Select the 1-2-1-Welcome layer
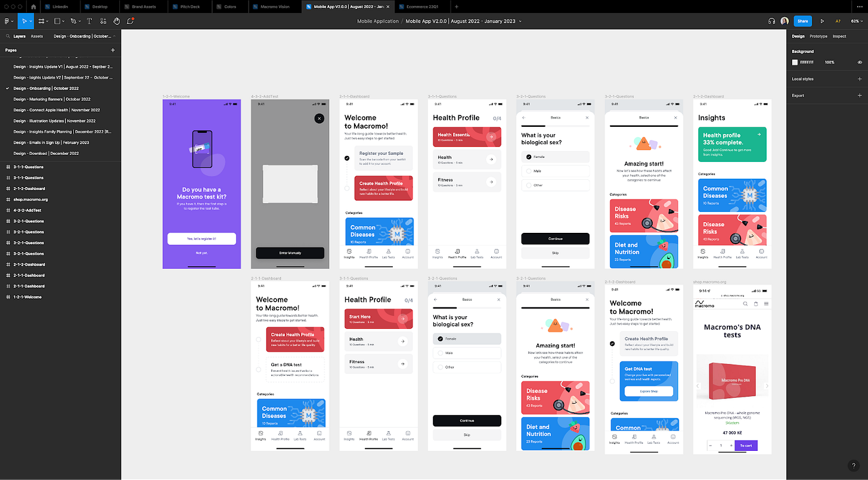The image size is (868, 480). coord(27,297)
